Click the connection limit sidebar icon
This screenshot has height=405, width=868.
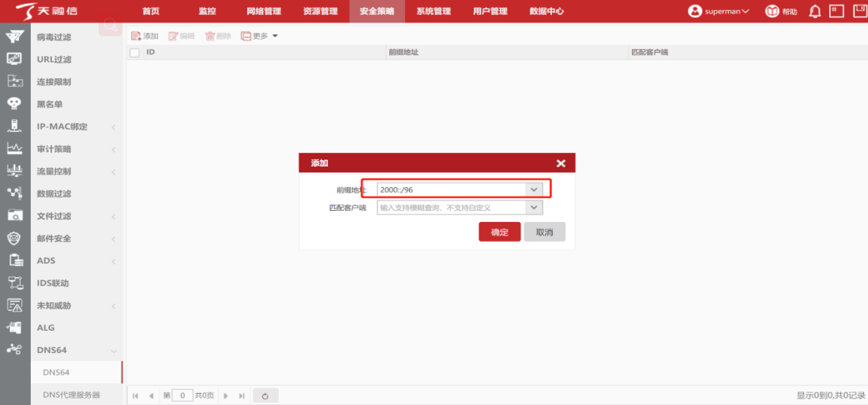pyautogui.click(x=15, y=81)
